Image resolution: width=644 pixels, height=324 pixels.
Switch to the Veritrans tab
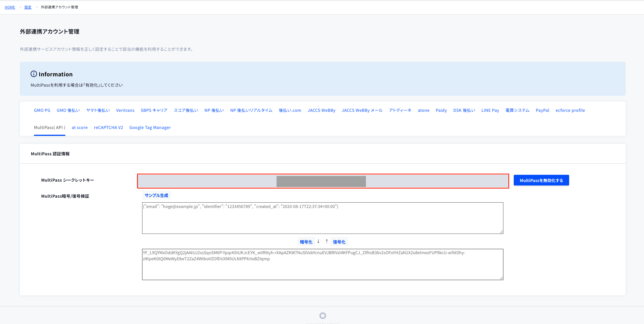tap(125, 110)
